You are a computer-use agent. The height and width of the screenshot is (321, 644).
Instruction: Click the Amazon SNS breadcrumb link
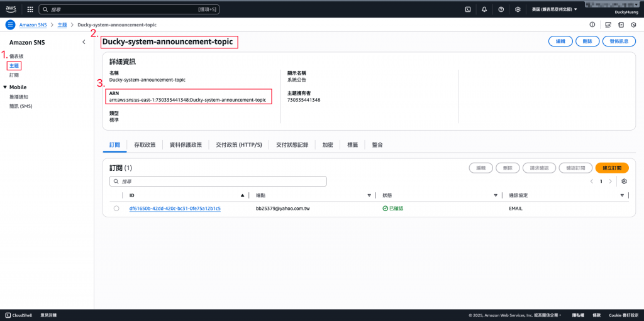tap(33, 24)
